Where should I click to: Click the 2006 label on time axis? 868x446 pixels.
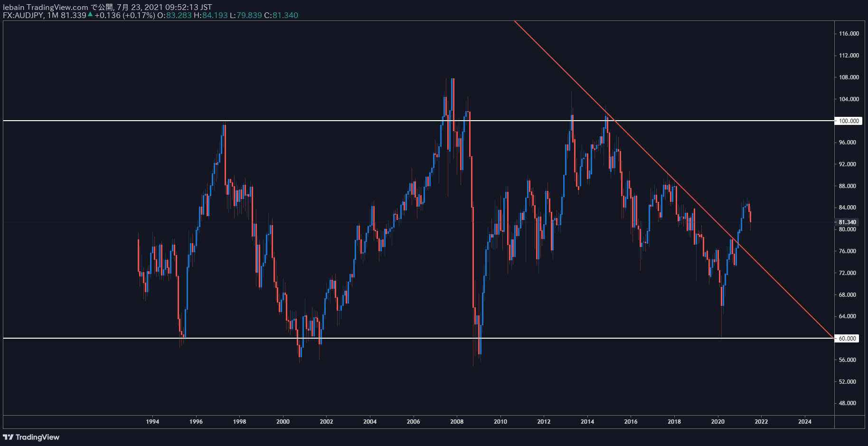click(414, 422)
